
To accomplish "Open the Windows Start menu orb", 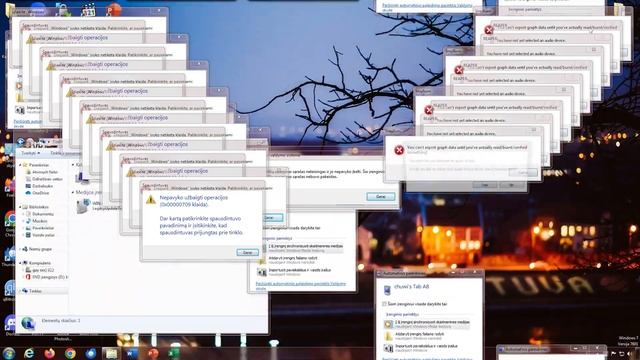I will pos(9,353).
